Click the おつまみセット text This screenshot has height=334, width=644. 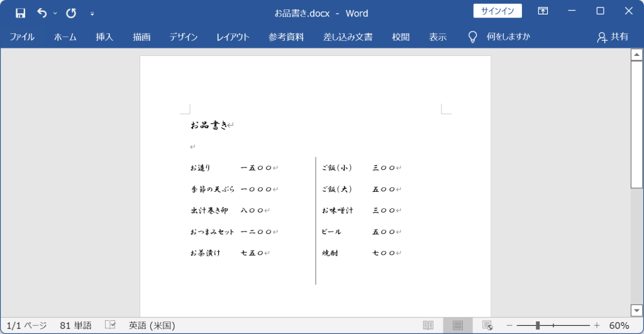pyautogui.click(x=212, y=231)
